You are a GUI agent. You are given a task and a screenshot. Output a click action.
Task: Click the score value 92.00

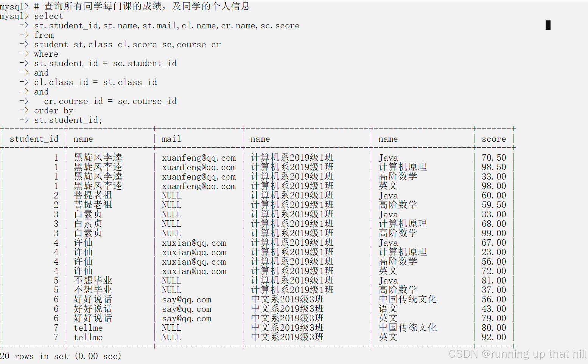point(494,337)
